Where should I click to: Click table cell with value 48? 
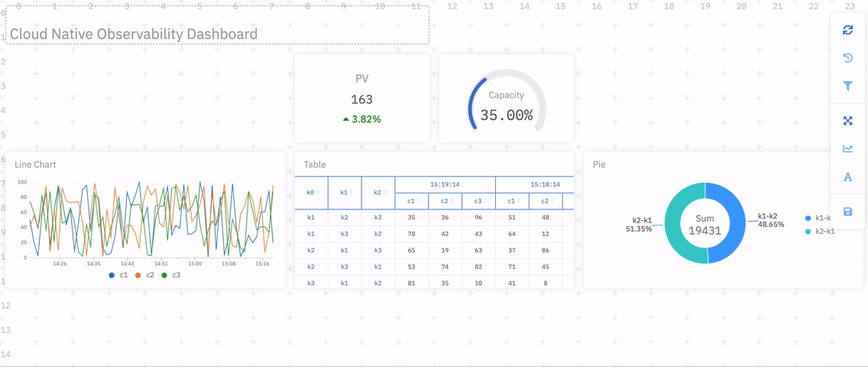(x=546, y=218)
